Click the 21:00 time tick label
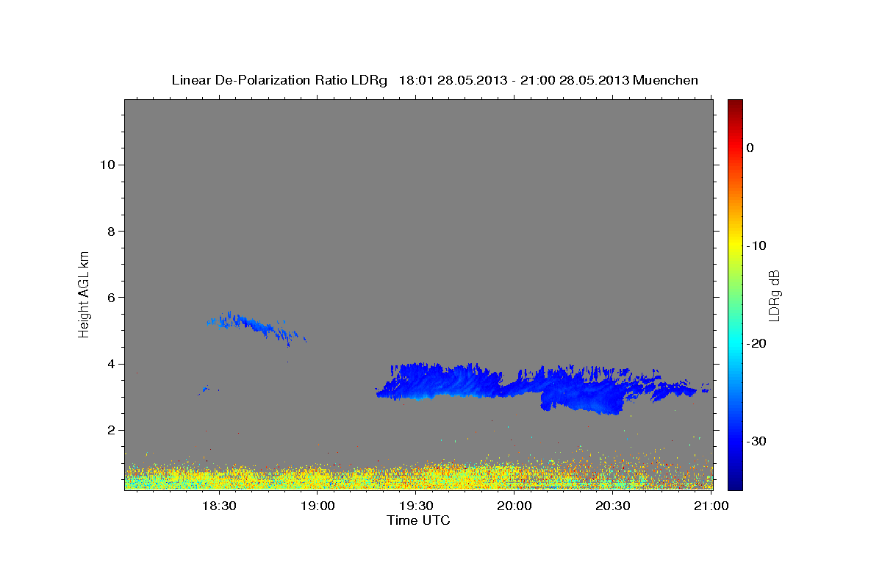Screen dimensions: 882x588 (x=711, y=506)
